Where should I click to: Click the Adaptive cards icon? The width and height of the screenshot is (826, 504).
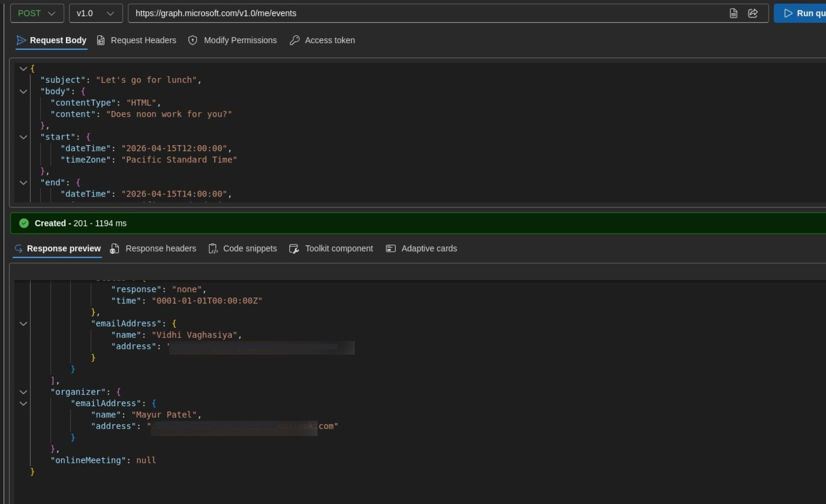point(391,249)
